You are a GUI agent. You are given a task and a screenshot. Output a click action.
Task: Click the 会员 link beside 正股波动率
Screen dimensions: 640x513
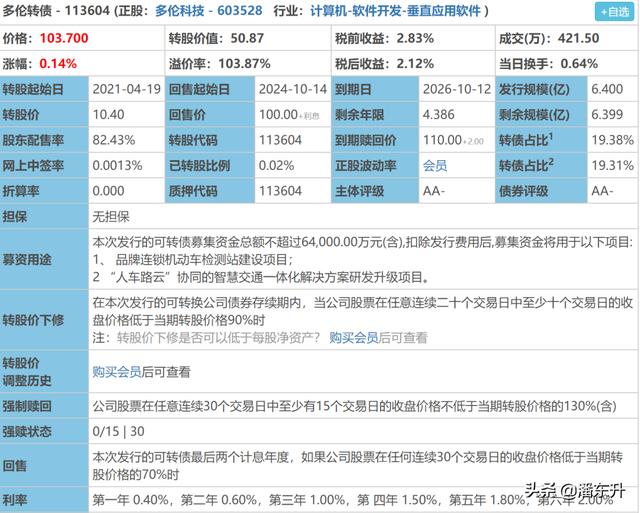435,166
